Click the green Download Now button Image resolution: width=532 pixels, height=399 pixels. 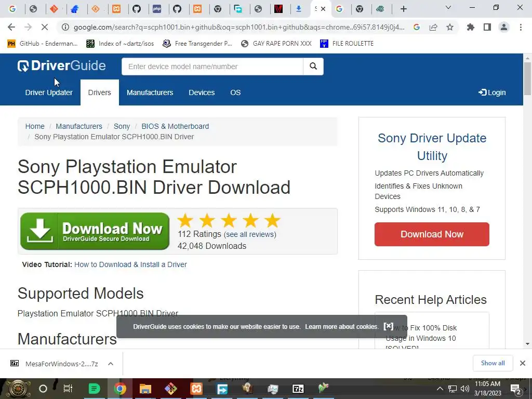coord(95,231)
